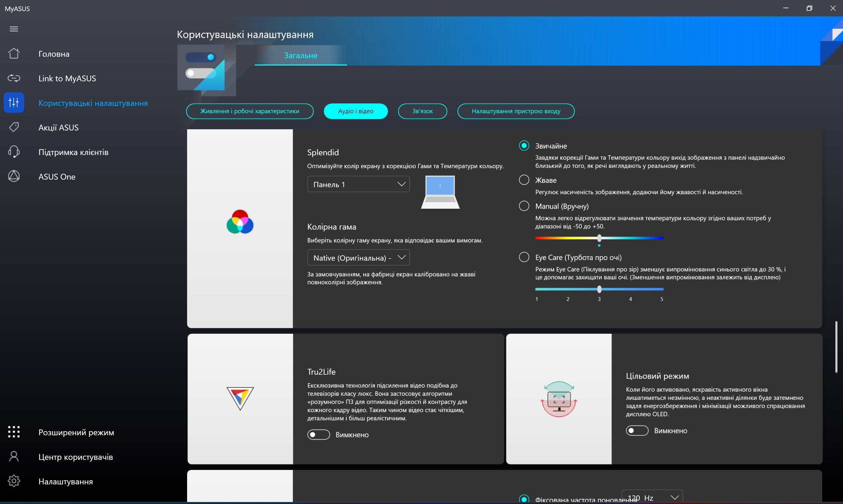Open the ASUS One icon
The width and height of the screenshot is (843, 504).
(x=14, y=176)
